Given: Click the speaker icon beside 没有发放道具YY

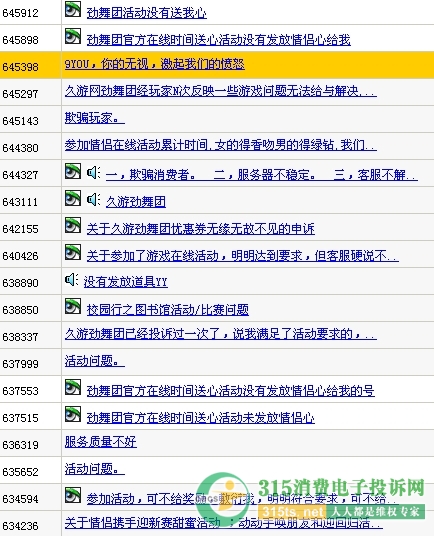Looking at the screenshot, I should (71, 280).
